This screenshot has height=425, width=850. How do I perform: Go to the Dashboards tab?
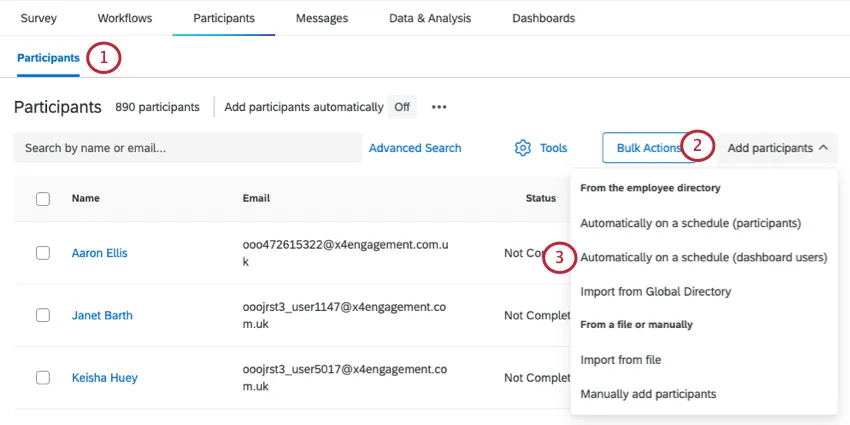[x=543, y=18]
